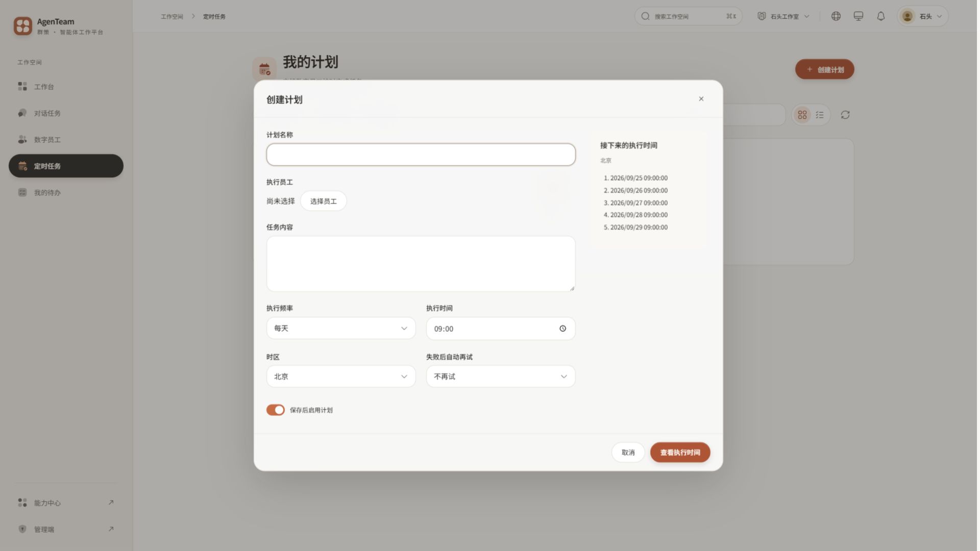Screen dimensions: 980x551
Task: Open 数字员工 sidebar item
Action: (x=66, y=140)
